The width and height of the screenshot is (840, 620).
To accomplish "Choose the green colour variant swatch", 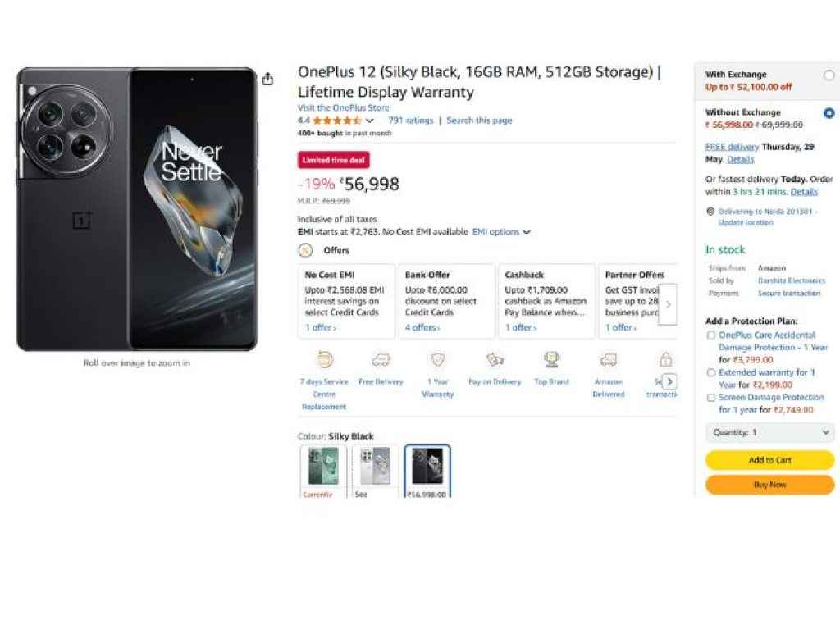I will coord(323,467).
